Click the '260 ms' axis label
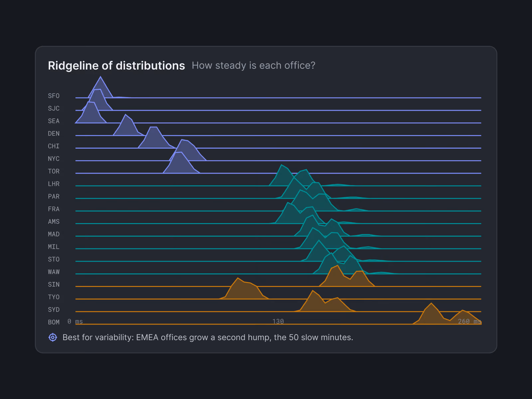The width and height of the screenshot is (532, 399). point(469,322)
